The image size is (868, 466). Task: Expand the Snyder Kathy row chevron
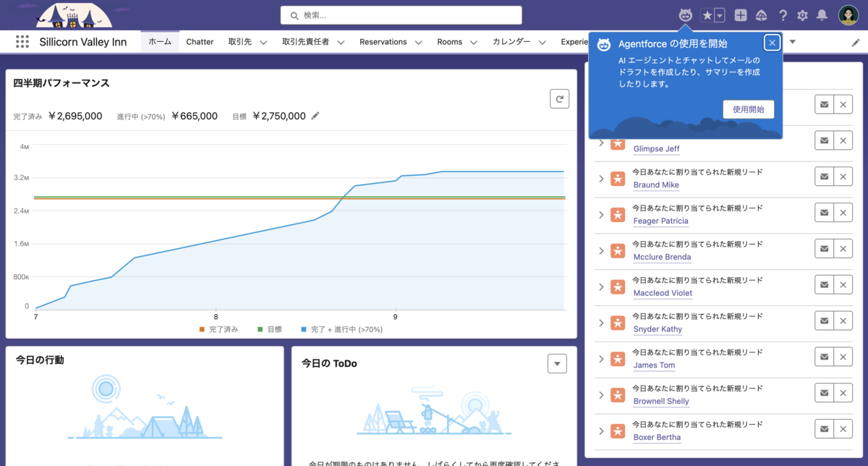(x=601, y=323)
